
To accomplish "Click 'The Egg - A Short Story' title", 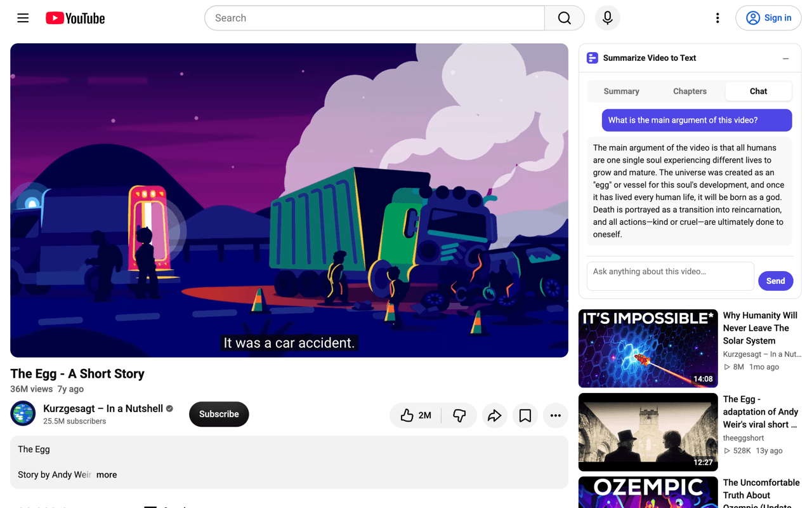I will pyautogui.click(x=77, y=373).
